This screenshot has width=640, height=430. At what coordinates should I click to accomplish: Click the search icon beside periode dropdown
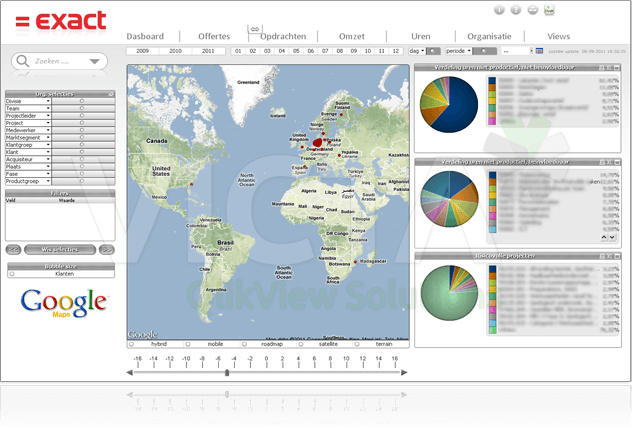click(484, 51)
